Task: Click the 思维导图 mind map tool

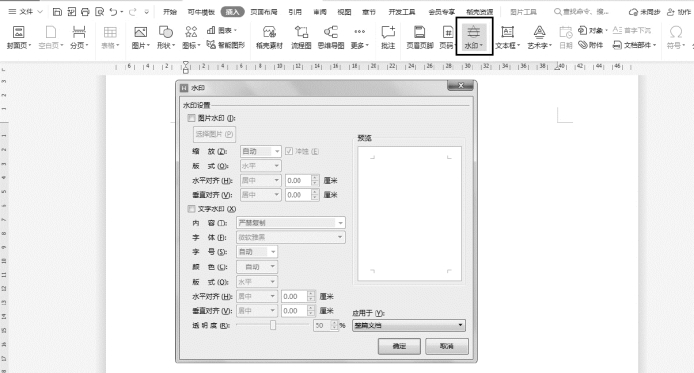Action: tap(331, 37)
